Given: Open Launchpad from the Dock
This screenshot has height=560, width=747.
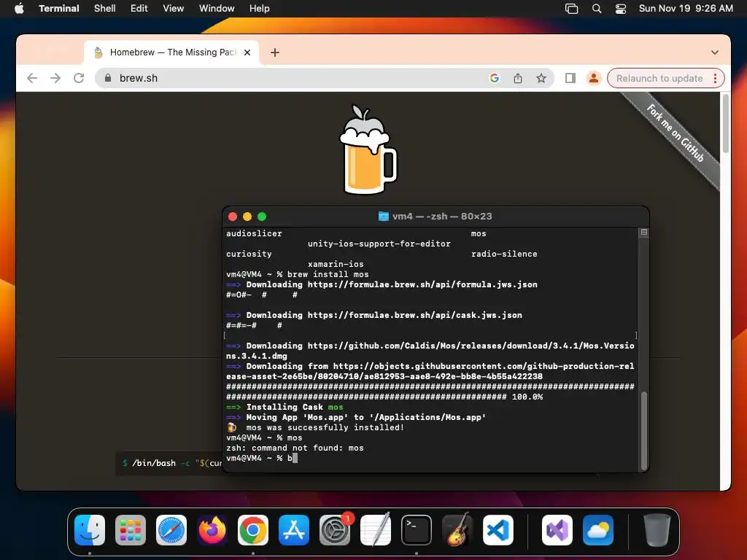Looking at the screenshot, I should point(131,530).
